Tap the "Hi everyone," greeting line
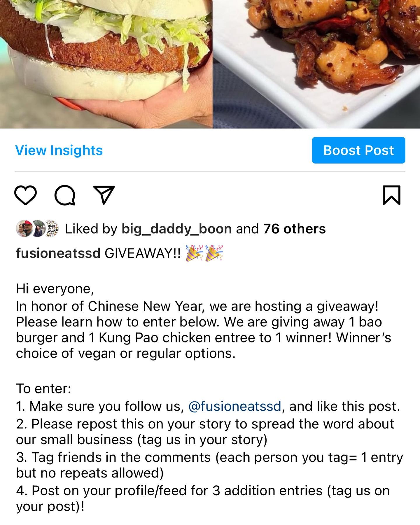Viewport: 420px width, 525px height. pos(55,289)
